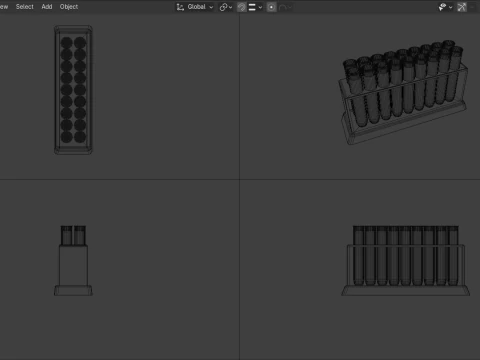Image resolution: width=480 pixels, height=360 pixels.
Task: Open the pivot point link dropdown
Action: (226, 7)
